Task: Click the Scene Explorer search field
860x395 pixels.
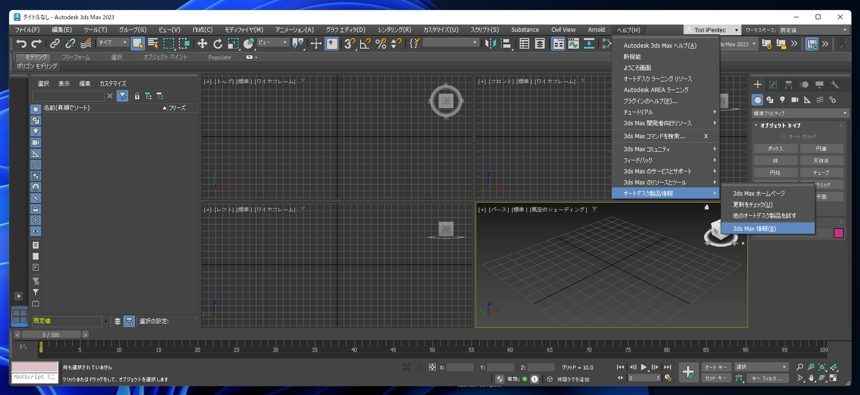Action: 68,96
